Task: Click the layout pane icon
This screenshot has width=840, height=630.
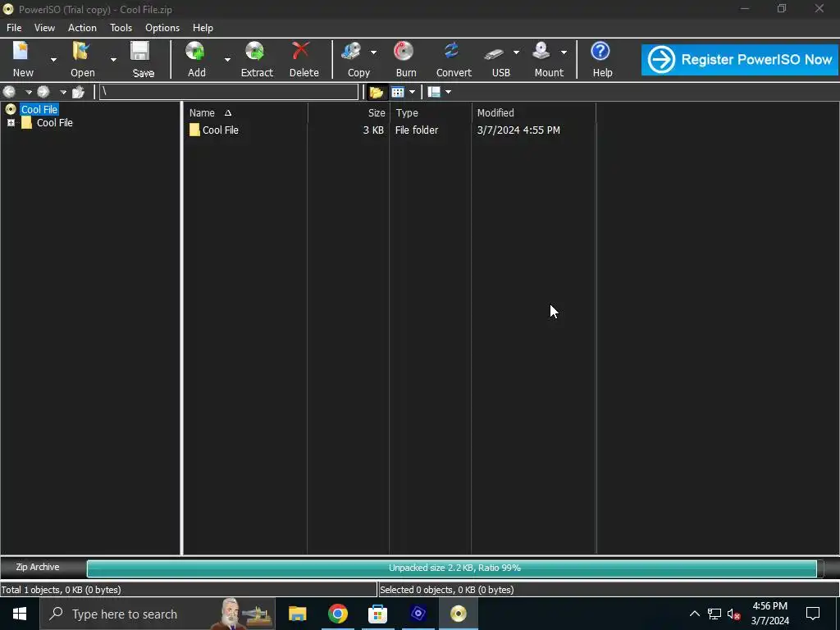Action: coord(434,92)
